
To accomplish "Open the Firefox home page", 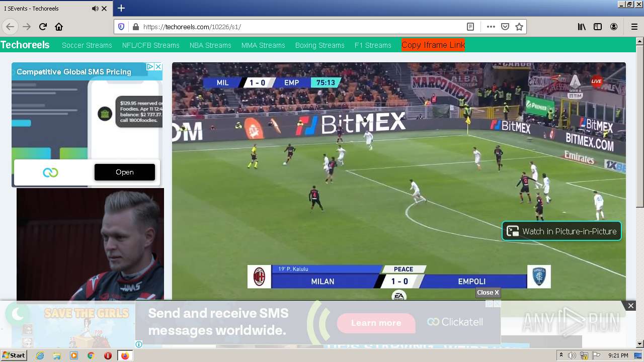I will (x=59, y=27).
